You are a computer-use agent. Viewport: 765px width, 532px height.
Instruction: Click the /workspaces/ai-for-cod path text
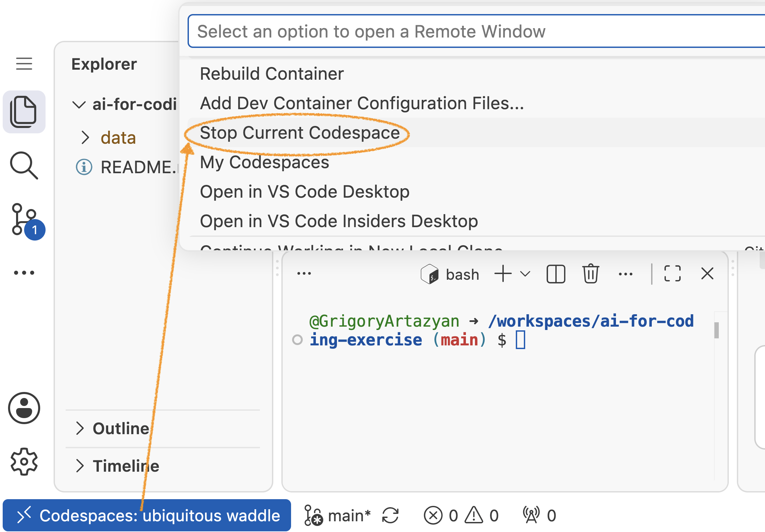(591, 321)
